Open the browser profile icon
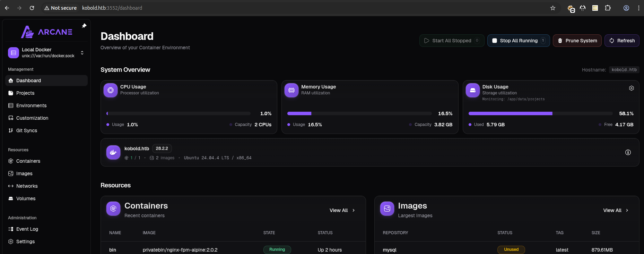 [626, 8]
